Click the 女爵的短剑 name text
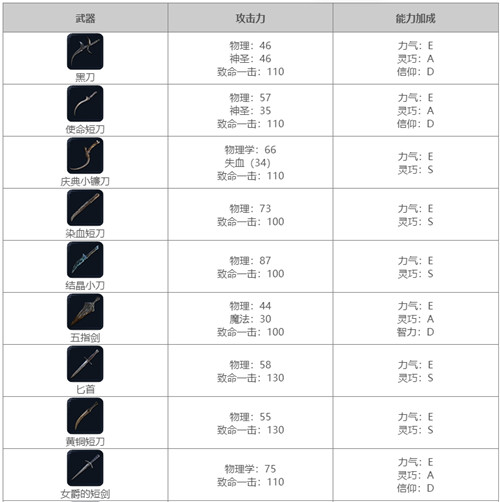 pyautogui.click(x=85, y=494)
